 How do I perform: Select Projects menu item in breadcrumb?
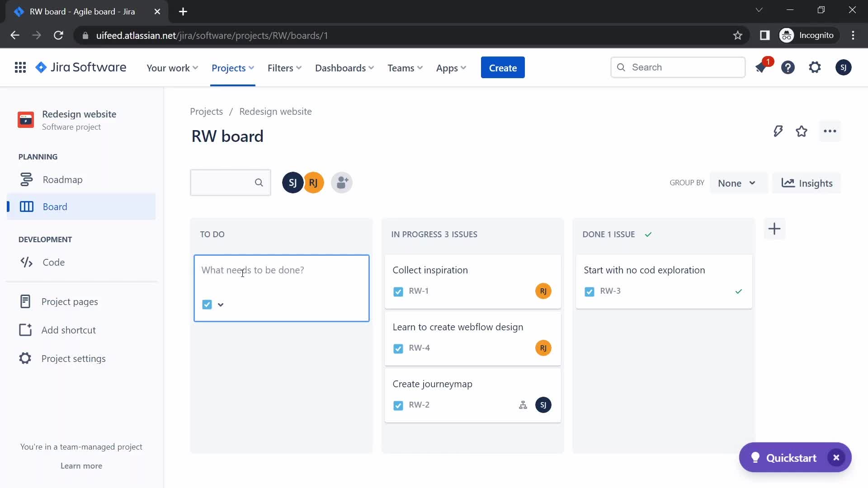coord(207,112)
